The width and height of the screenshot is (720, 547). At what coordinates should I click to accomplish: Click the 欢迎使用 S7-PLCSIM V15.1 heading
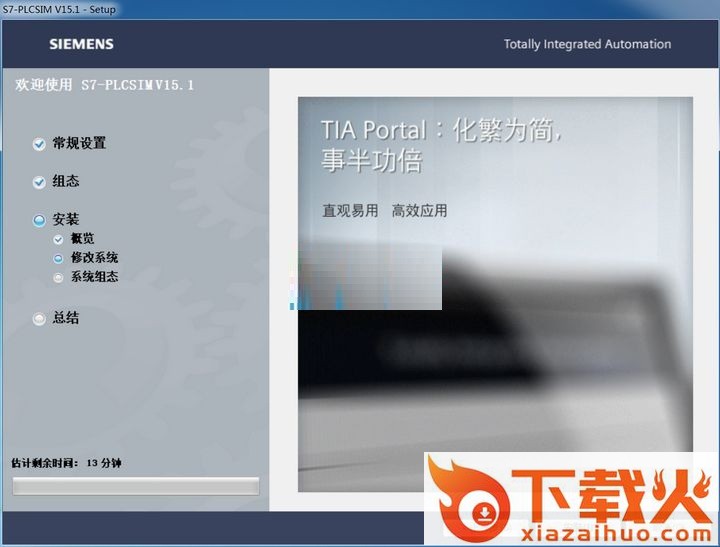point(105,85)
